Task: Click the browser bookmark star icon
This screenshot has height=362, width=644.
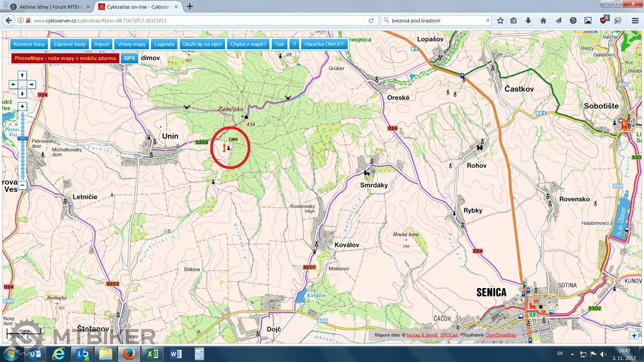Action: pos(500,21)
